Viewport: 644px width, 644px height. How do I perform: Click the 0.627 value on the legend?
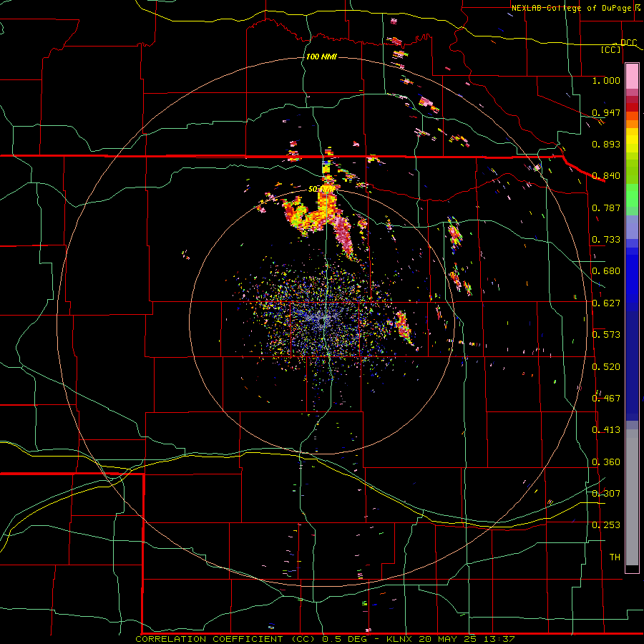606,303
